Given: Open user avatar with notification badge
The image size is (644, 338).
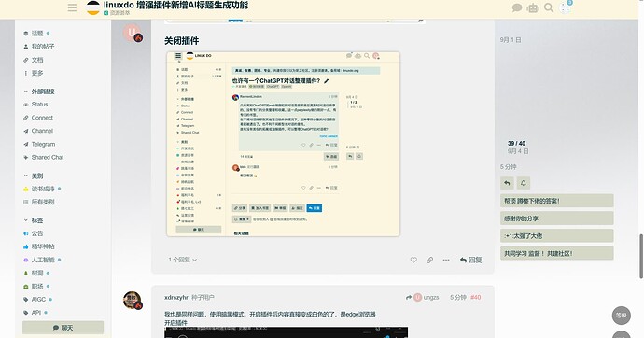Looking at the screenshot, I should (x=566, y=7).
